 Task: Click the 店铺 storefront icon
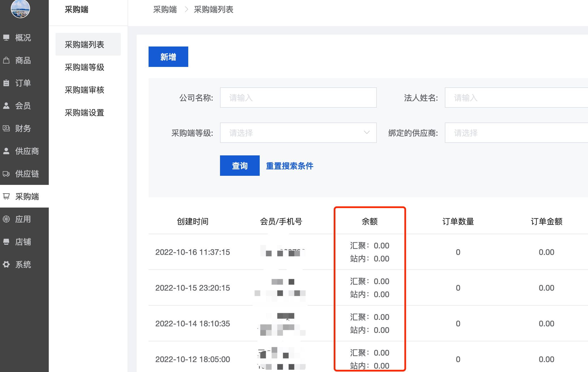(x=6, y=242)
